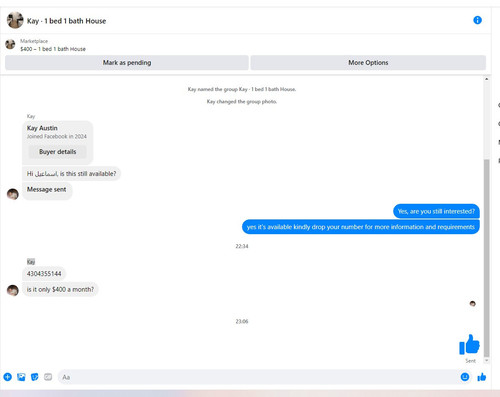Attach a photo using image icon

[x=21, y=377]
